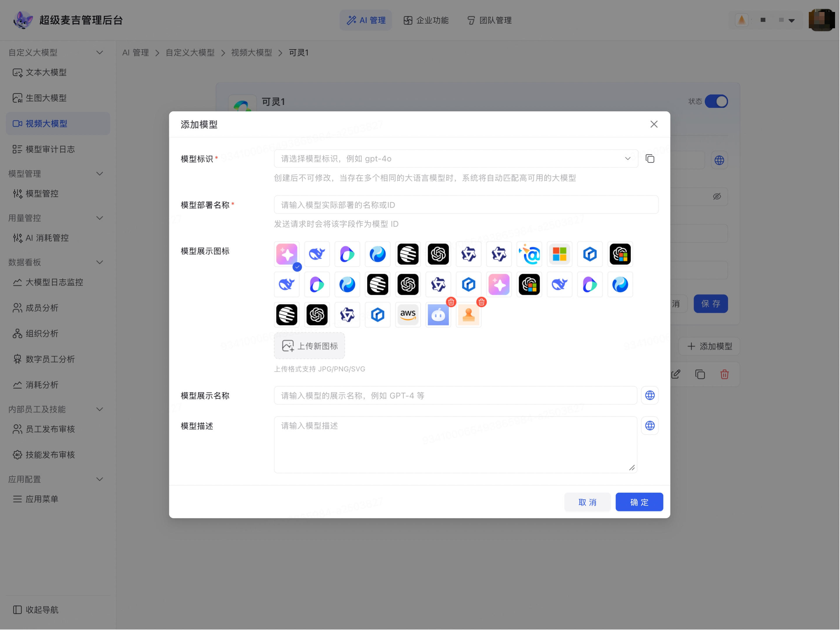This screenshot has width=840, height=630.
Task: Click the edit pencil icon behind dialog
Action: [x=676, y=374]
